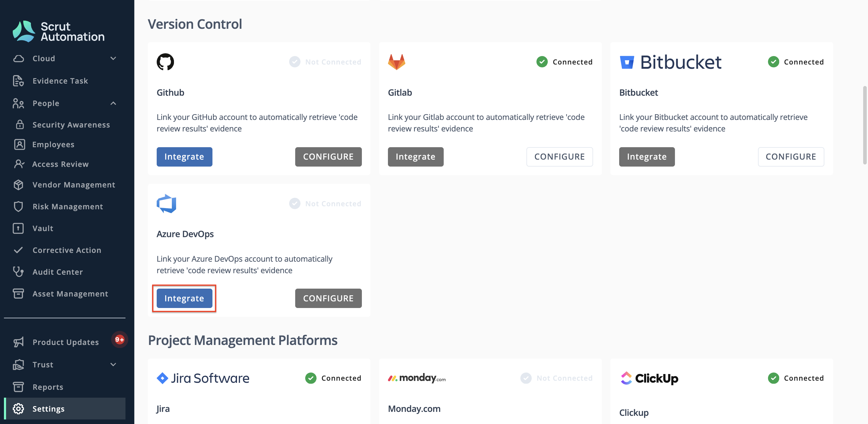Click the Project Management Platforms heading
868x424 pixels.
(x=242, y=340)
